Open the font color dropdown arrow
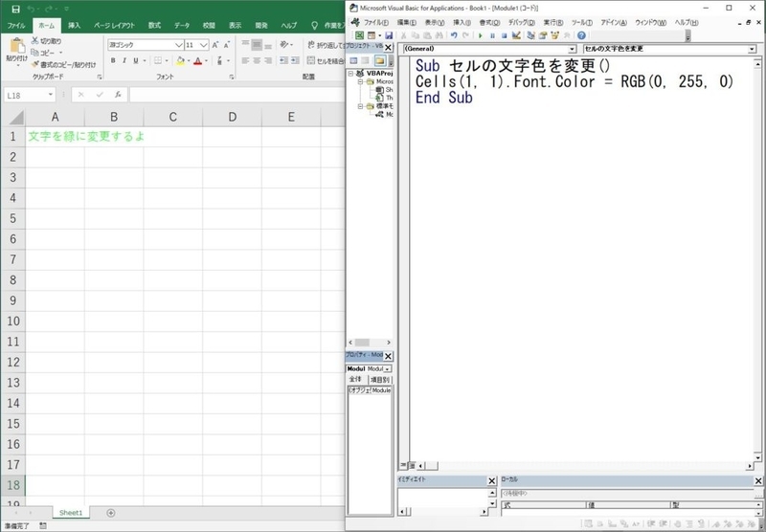Screen dimensions: 766x532 [x=206, y=61]
